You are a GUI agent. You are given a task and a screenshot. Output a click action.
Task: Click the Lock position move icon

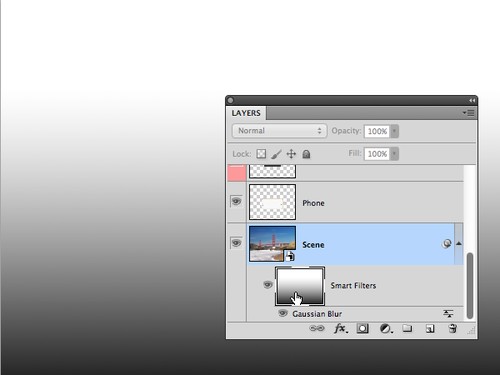pyautogui.click(x=291, y=154)
